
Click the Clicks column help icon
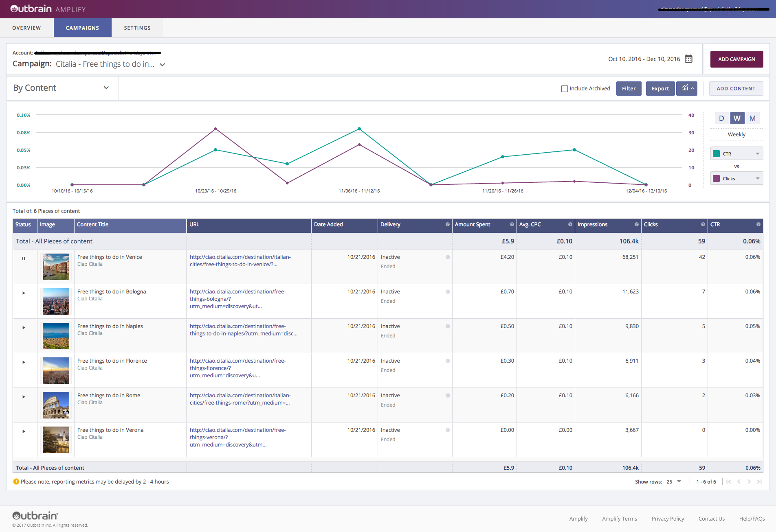[703, 224]
